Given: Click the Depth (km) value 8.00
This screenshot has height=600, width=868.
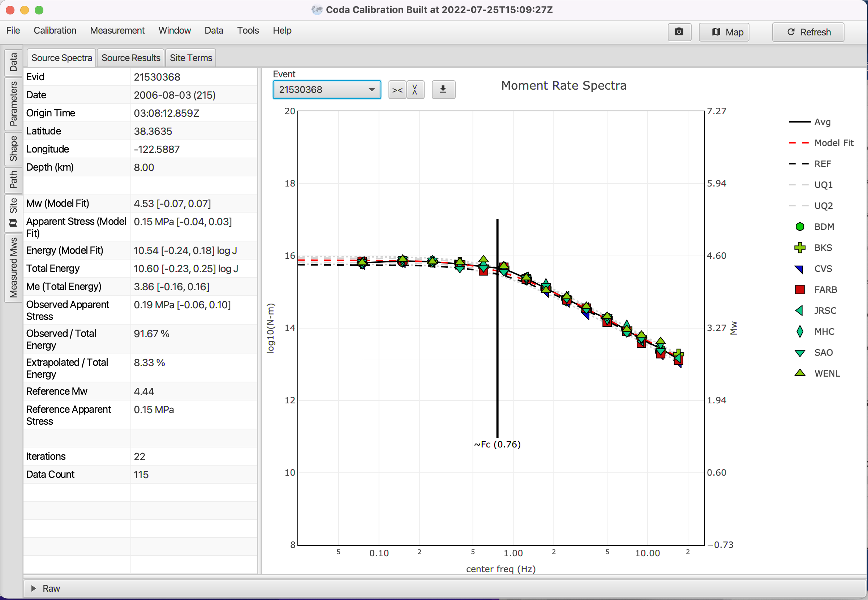Looking at the screenshot, I should pos(144,167).
